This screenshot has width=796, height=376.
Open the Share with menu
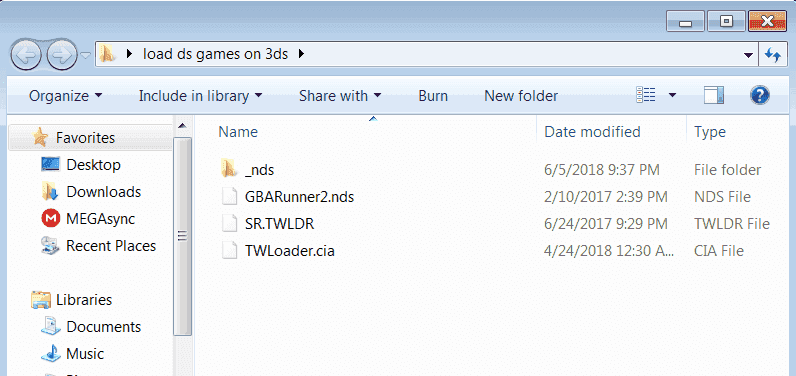(x=340, y=96)
